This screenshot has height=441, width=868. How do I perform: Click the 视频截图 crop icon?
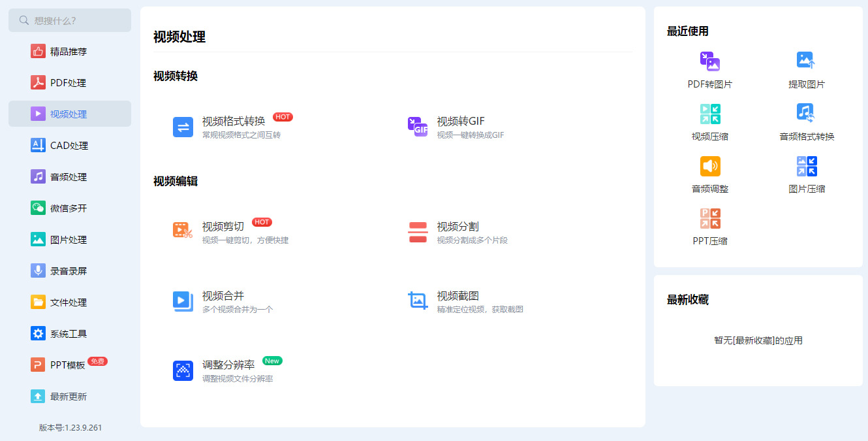[418, 301]
